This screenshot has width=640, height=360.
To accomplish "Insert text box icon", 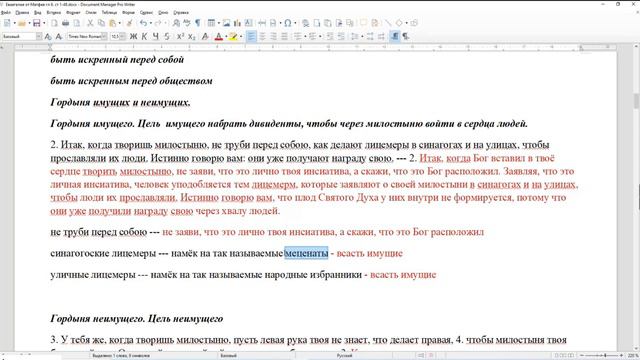I will pyautogui.click(x=248, y=23).
